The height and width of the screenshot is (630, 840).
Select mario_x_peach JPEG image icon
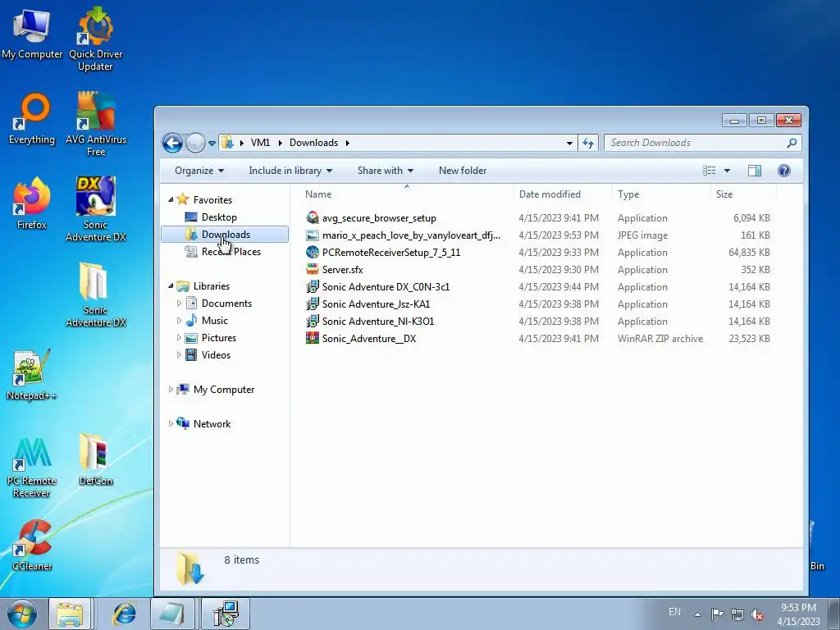(313, 235)
